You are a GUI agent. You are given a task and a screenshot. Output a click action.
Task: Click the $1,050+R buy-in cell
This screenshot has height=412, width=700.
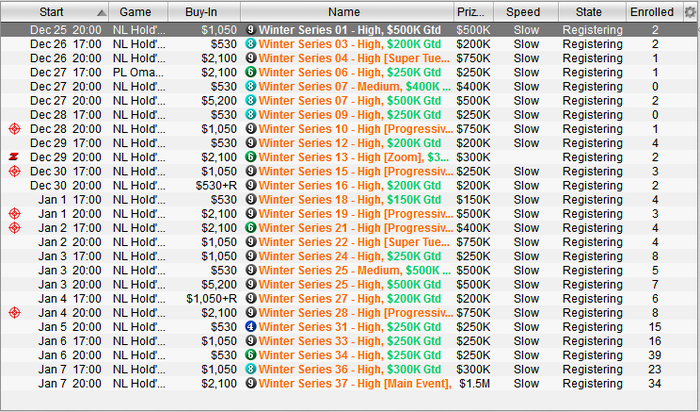coord(212,299)
